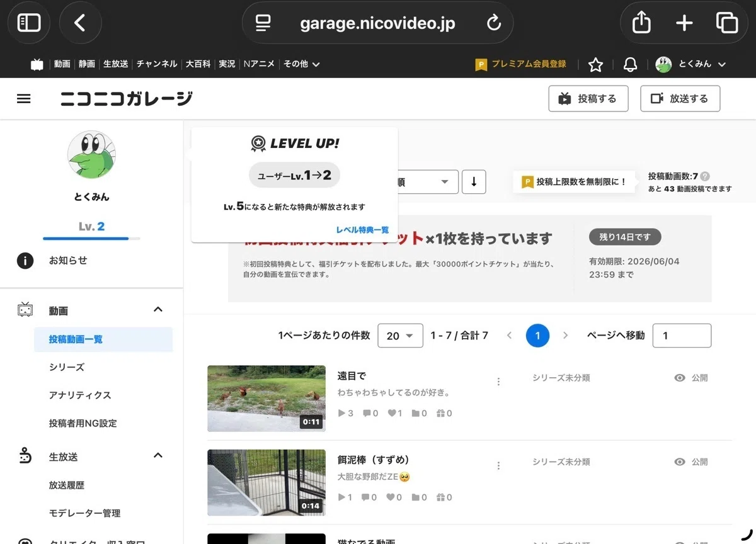This screenshot has width=756, height=544.
Task: Toggle 公開 visibility for 遠目で
Action: coord(691,378)
